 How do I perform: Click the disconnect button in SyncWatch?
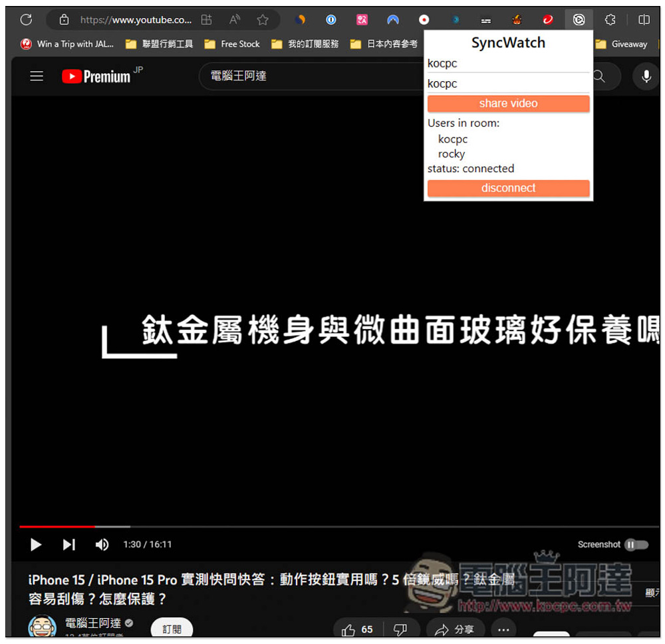(508, 188)
